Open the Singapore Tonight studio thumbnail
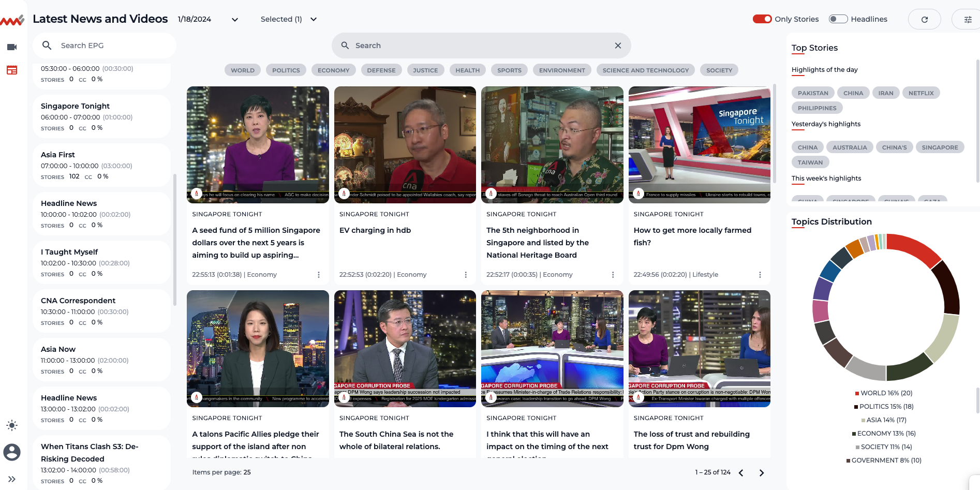 click(700, 145)
